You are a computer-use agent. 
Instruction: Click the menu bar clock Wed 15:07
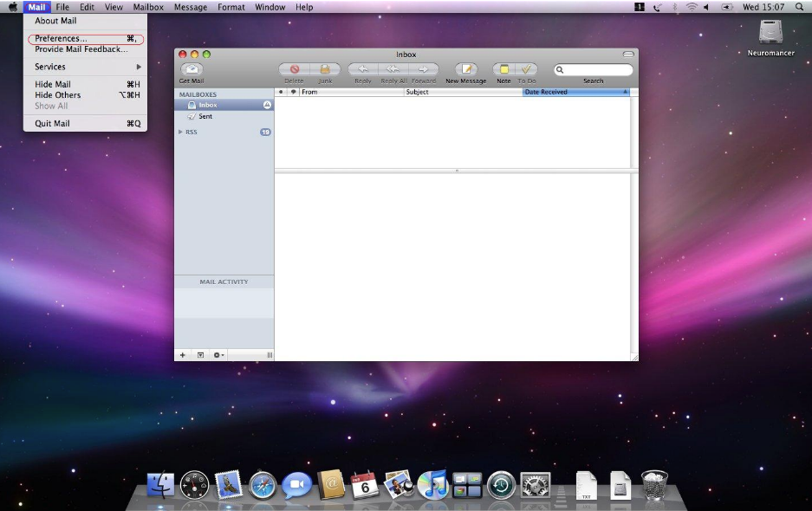pyautogui.click(x=763, y=7)
